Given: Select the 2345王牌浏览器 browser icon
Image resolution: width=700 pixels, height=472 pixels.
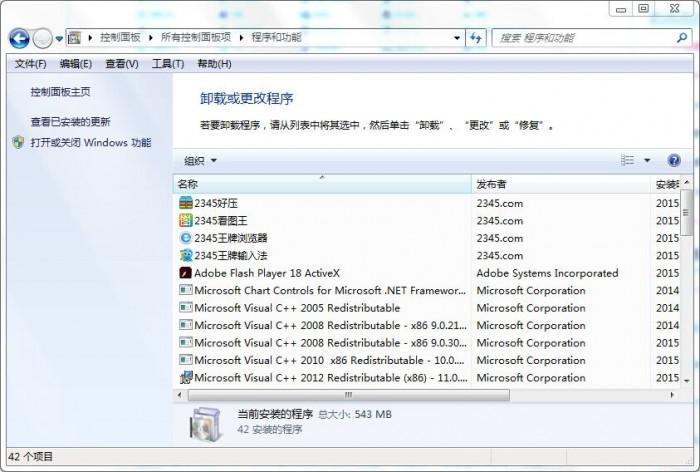Looking at the screenshot, I should click(185, 238).
